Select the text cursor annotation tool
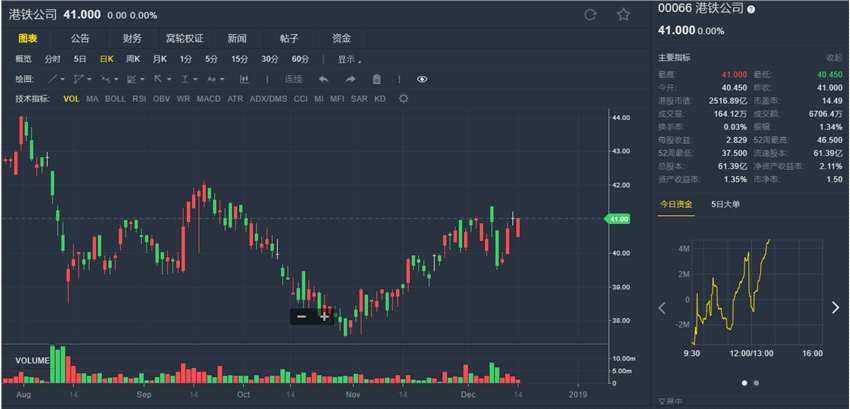 [185, 79]
